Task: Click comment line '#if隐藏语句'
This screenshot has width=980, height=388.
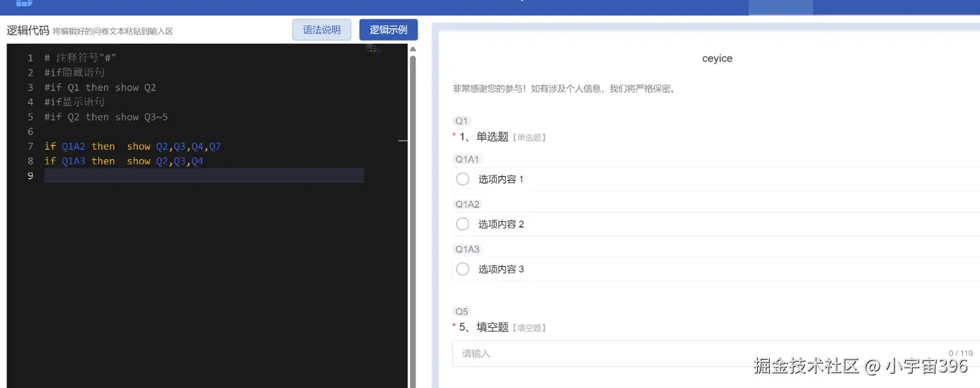Action: pos(74,73)
